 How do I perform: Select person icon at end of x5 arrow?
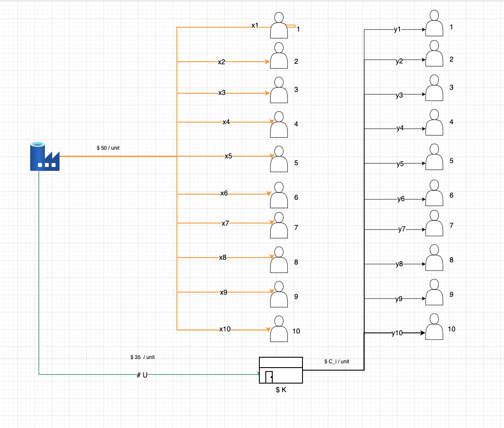point(279,159)
